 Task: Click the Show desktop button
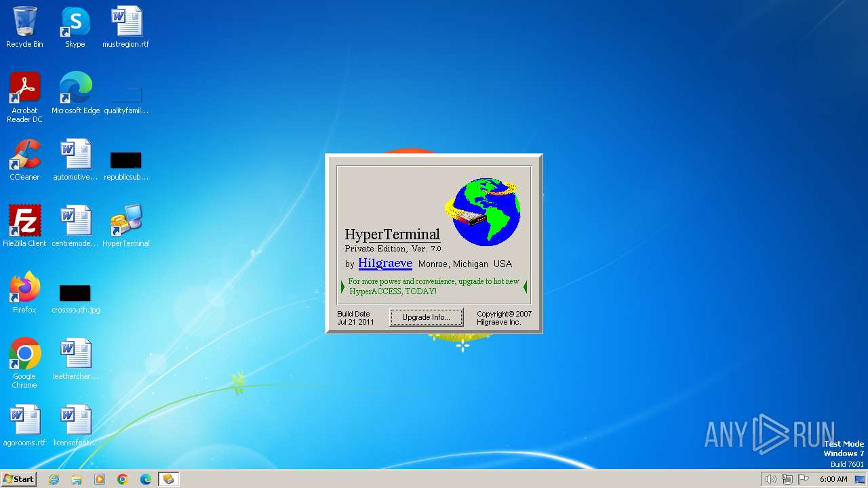(x=861, y=479)
